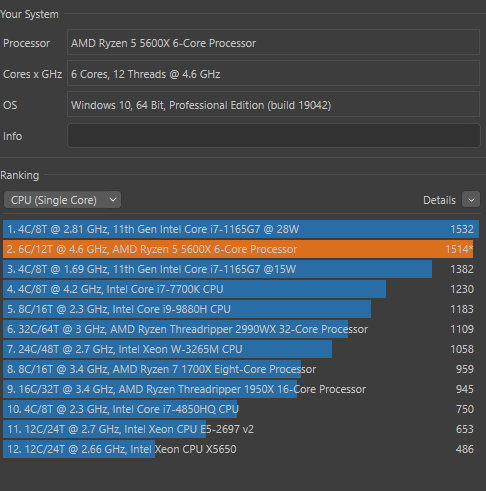Viewport: 486px width, 491px height.
Task: Click the OS field showing Windows 10
Action: 273,104
